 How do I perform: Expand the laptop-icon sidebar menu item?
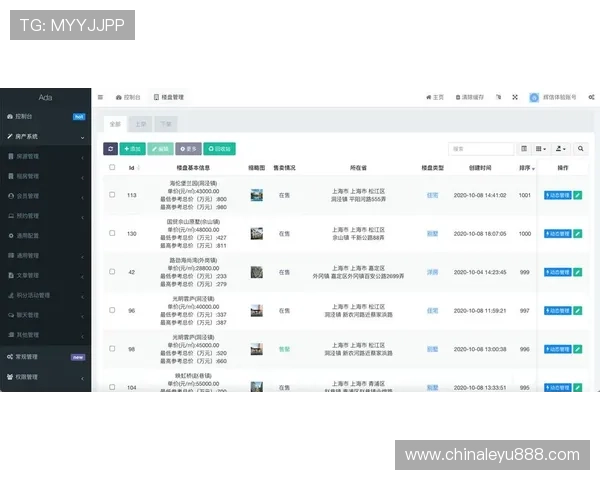click(x=46, y=216)
